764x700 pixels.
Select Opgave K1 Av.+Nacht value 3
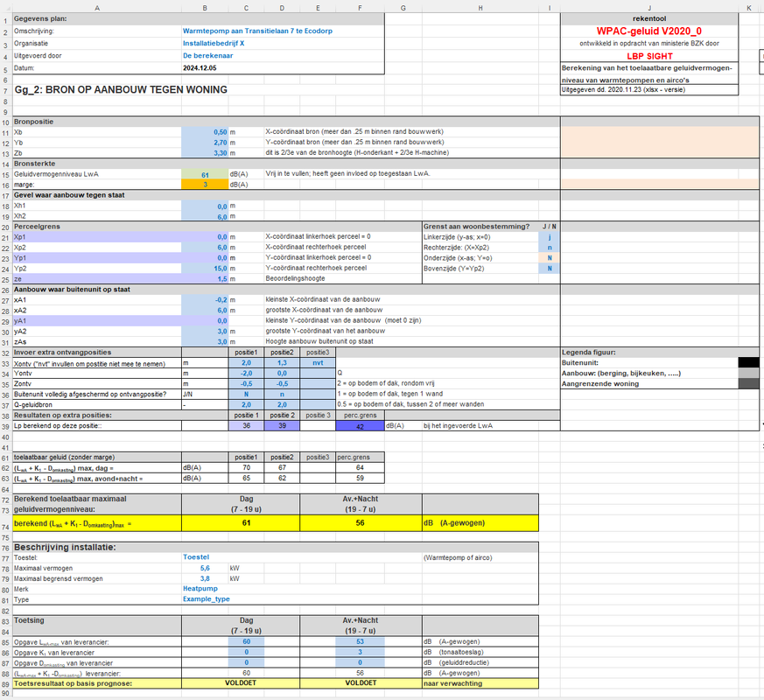360,652
